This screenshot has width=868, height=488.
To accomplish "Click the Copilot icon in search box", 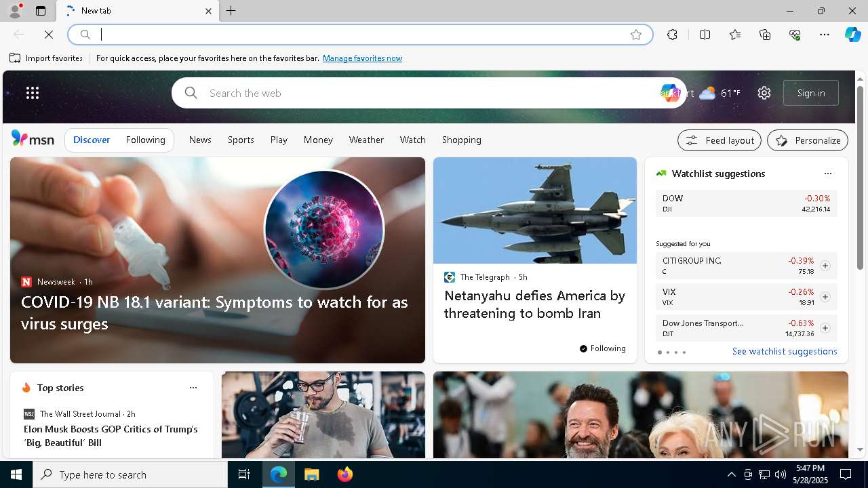I will click(x=669, y=93).
